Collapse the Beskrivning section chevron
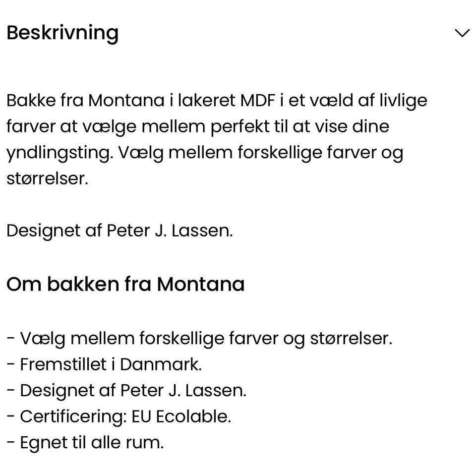476x476 pixels. [x=462, y=33]
